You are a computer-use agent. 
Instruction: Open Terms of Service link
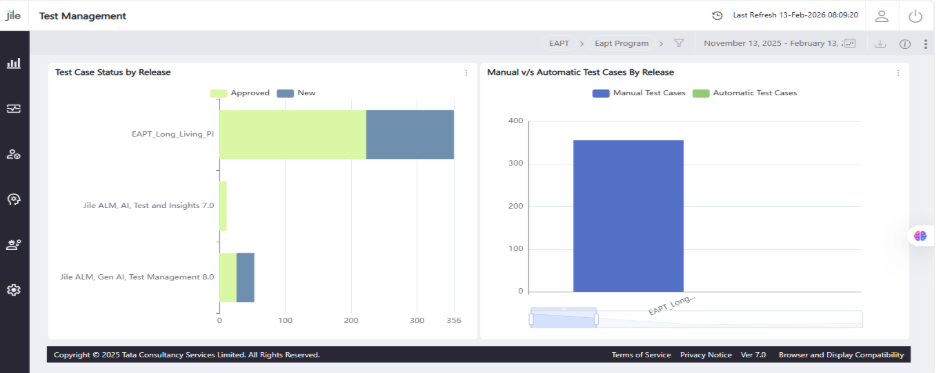pos(641,355)
